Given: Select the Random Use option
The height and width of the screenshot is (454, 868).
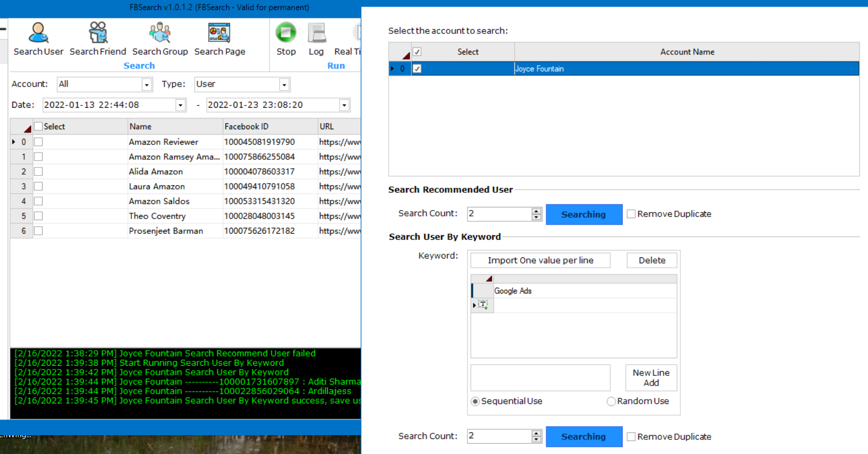Looking at the screenshot, I should (x=611, y=401).
